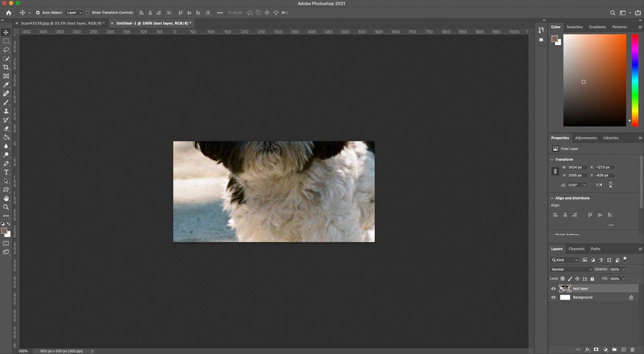Select the Horizontal Type tool
644x354 pixels.
6,172
